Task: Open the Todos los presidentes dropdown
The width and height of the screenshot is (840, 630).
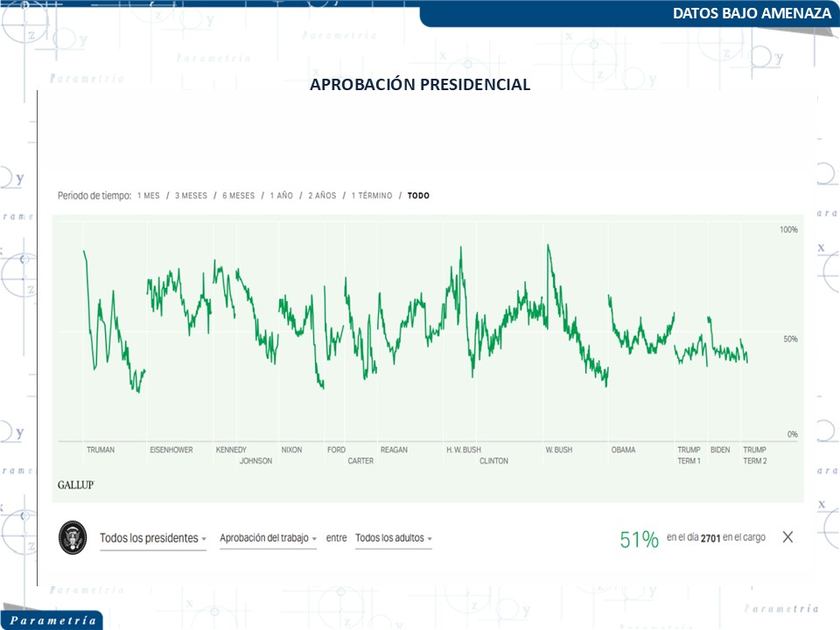Action: 153,539
